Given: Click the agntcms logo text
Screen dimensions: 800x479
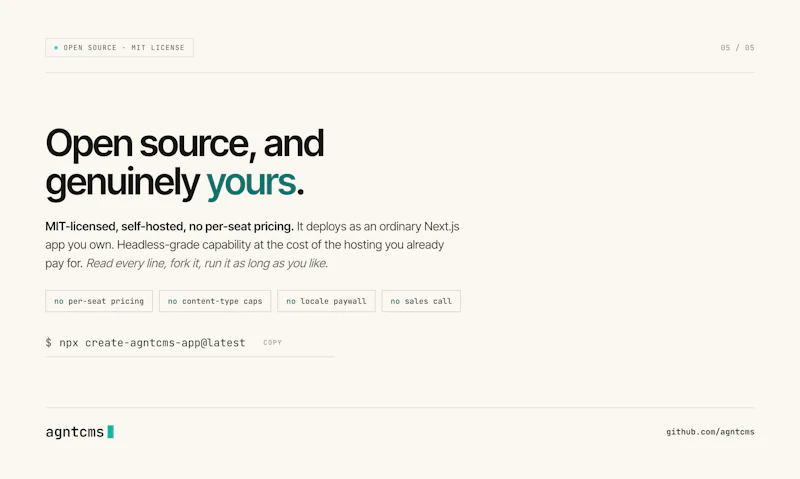Looking at the screenshot, I should 74,432.
